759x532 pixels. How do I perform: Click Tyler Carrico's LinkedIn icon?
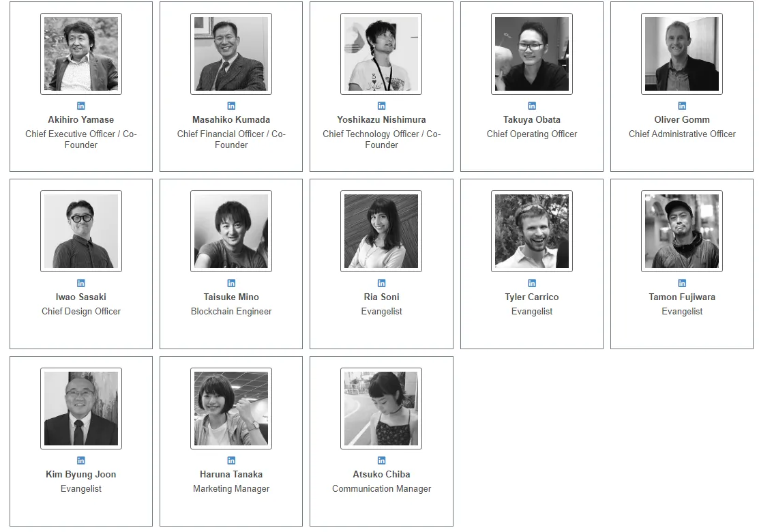coord(532,282)
